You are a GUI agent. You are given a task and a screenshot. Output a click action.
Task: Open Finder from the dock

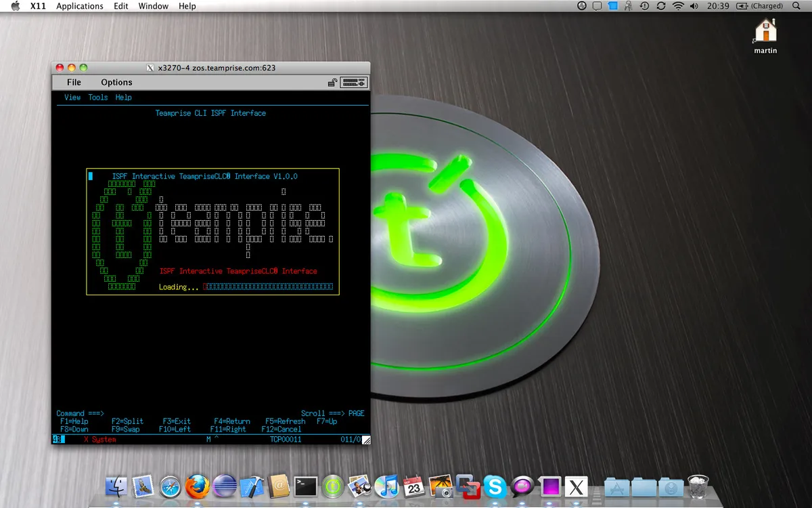[x=116, y=486]
